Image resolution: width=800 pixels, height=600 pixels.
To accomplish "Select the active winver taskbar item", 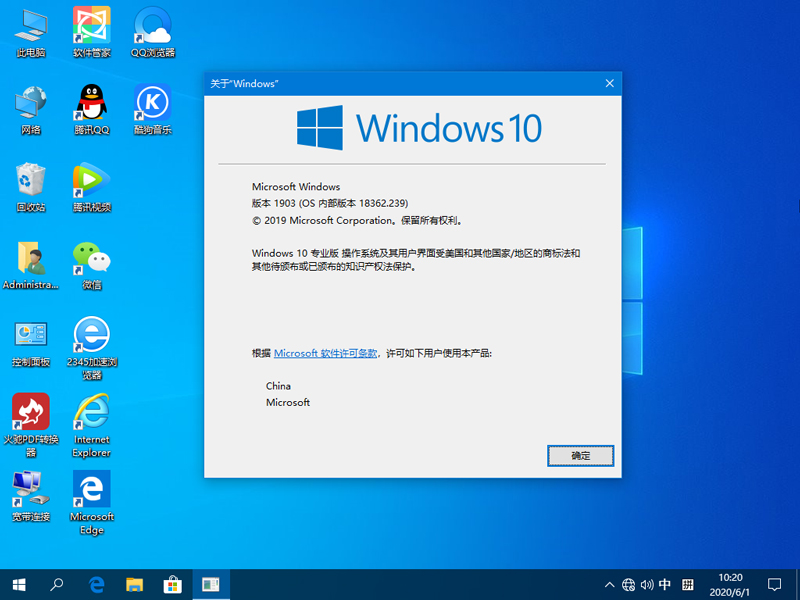I will pyautogui.click(x=211, y=585).
